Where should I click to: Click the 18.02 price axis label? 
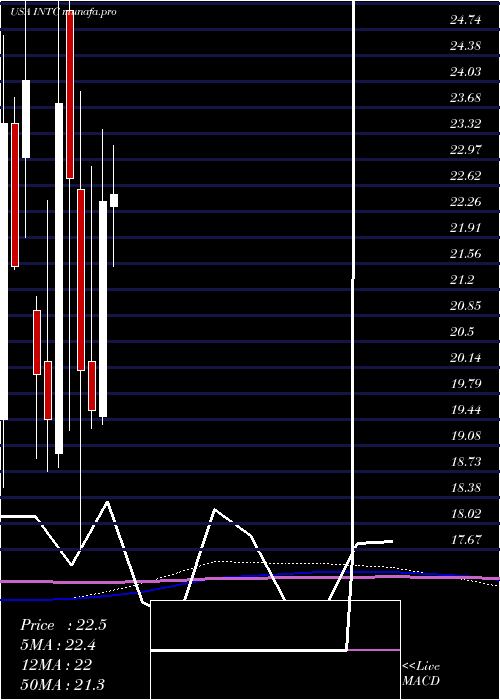(x=466, y=514)
